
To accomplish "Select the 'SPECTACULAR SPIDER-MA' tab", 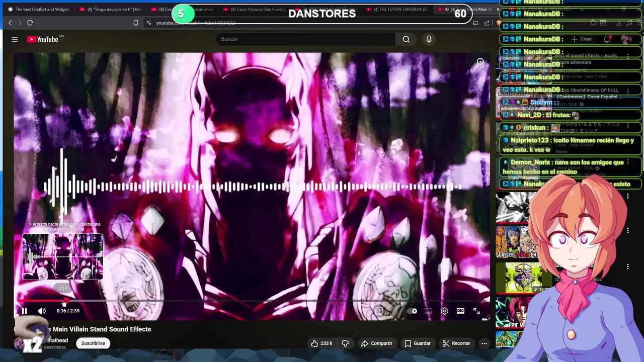I will pos(326,9).
